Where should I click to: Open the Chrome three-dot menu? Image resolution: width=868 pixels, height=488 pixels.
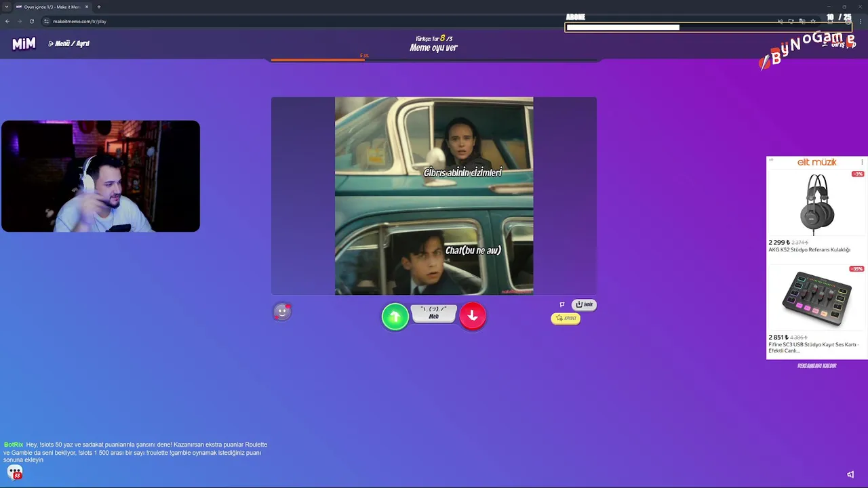860,21
